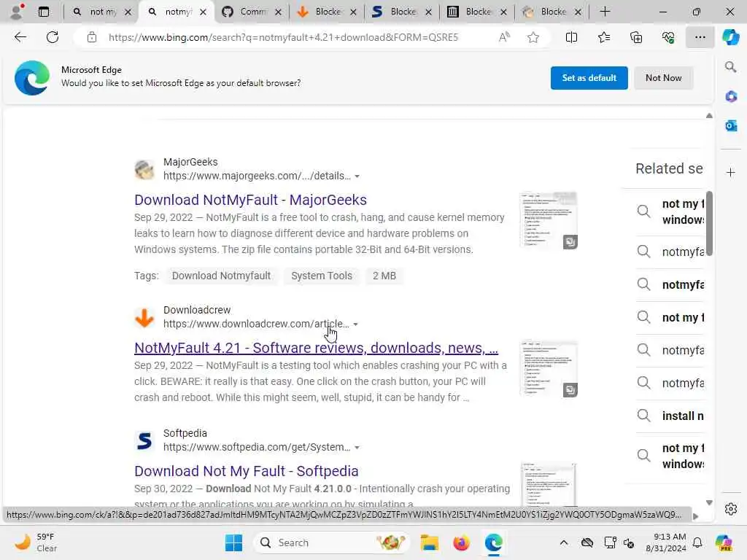The height and width of the screenshot is (560, 747).
Task: Go back with the browser back arrow
Action: point(20,37)
